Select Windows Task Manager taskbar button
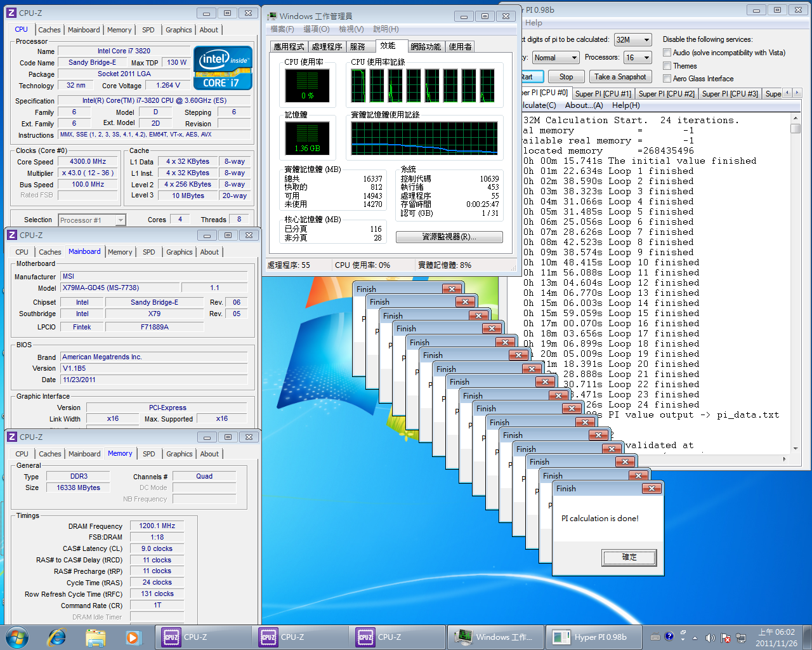The width and height of the screenshot is (812, 650). click(495, 637)
